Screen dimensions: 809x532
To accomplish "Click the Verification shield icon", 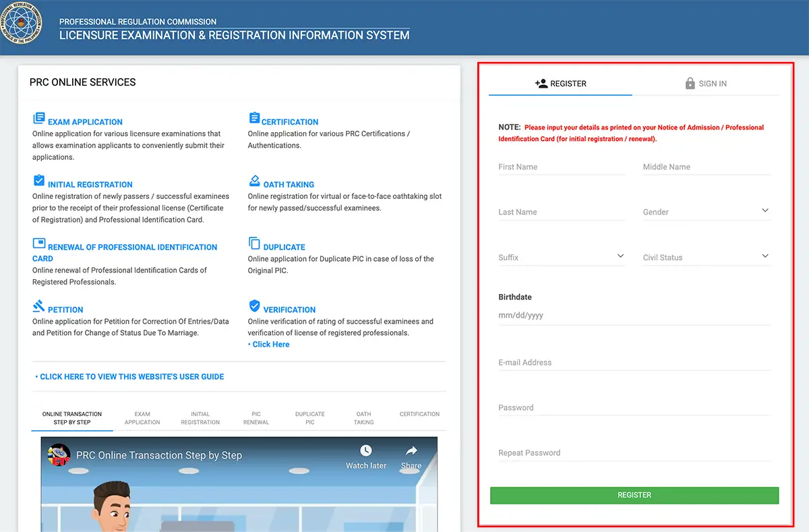I will coord(254,306).
